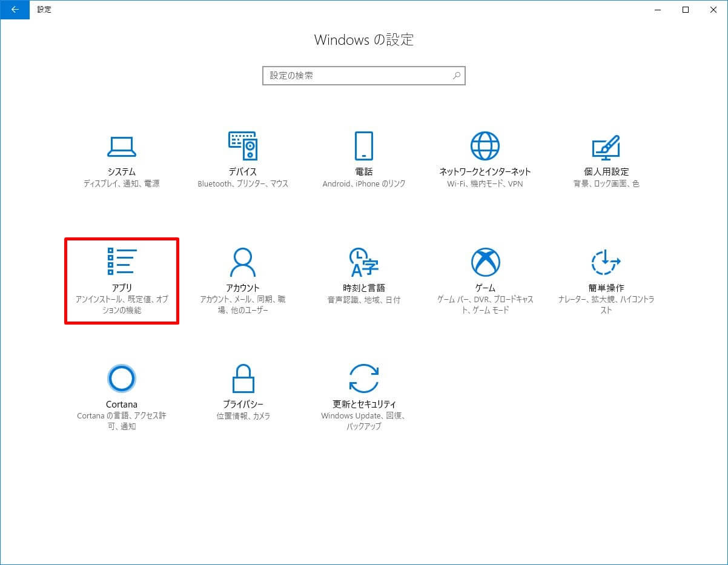The image size is (728, 565).
Task: Click the システム label
Action: pos(122,172)
